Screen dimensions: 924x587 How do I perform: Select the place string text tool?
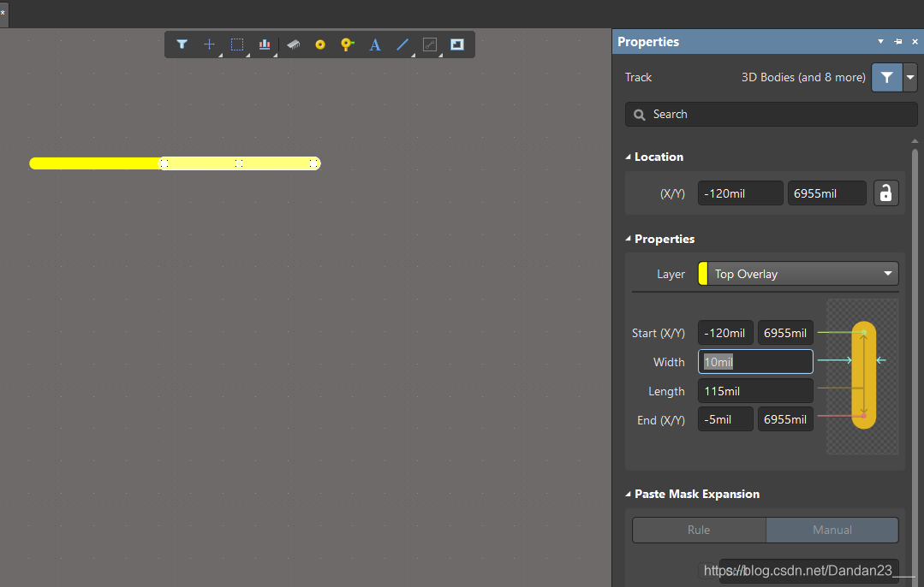click(375, 44)
